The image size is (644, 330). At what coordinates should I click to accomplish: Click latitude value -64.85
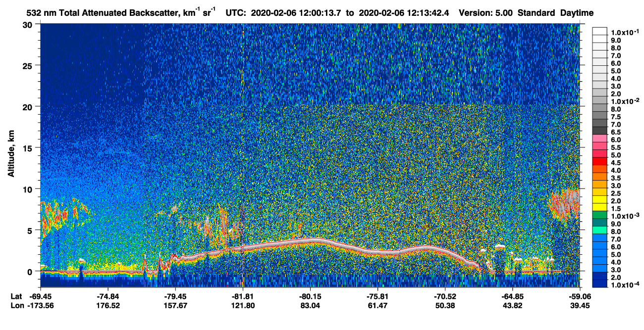(512, 296)
